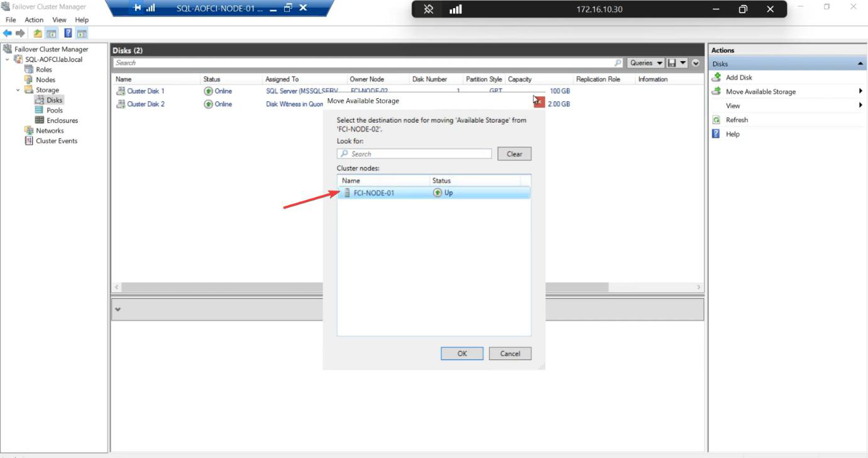Expand the search options round chevron button
The height and width of the screenshot is (458, 868).
tap(696, 63)
